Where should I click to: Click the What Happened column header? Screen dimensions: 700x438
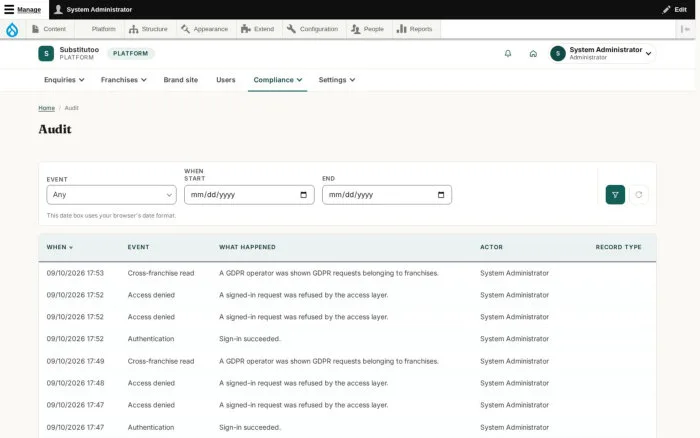pyautogui.click(x=247, y=247)
